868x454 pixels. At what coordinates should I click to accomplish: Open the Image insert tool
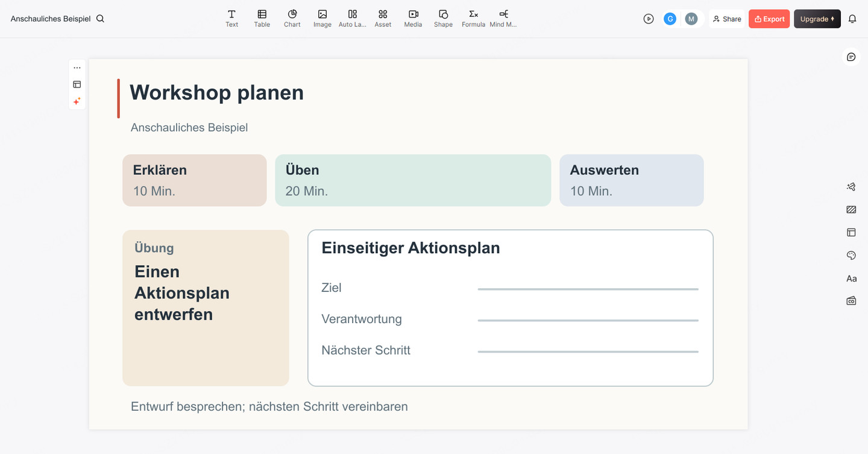pos(322,18)
